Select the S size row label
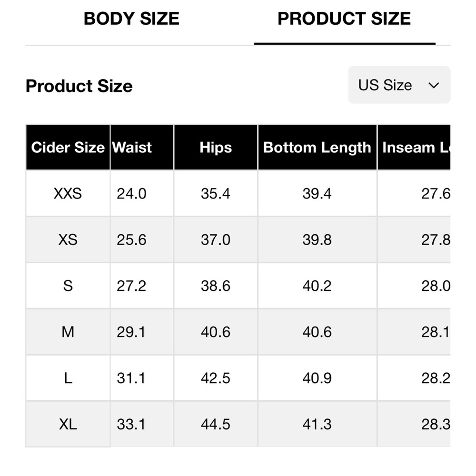This screenshot has width=476, height=476. [x=68, y=286]
